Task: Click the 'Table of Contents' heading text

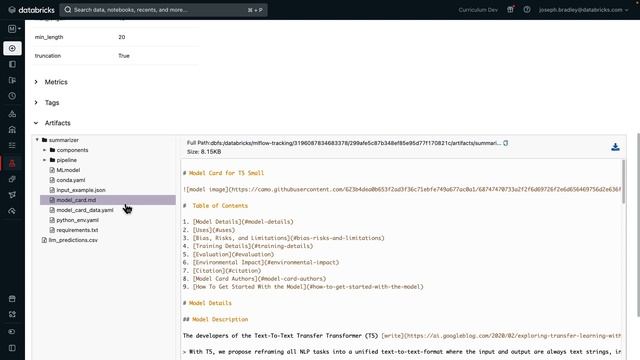Action: (220, 206)
